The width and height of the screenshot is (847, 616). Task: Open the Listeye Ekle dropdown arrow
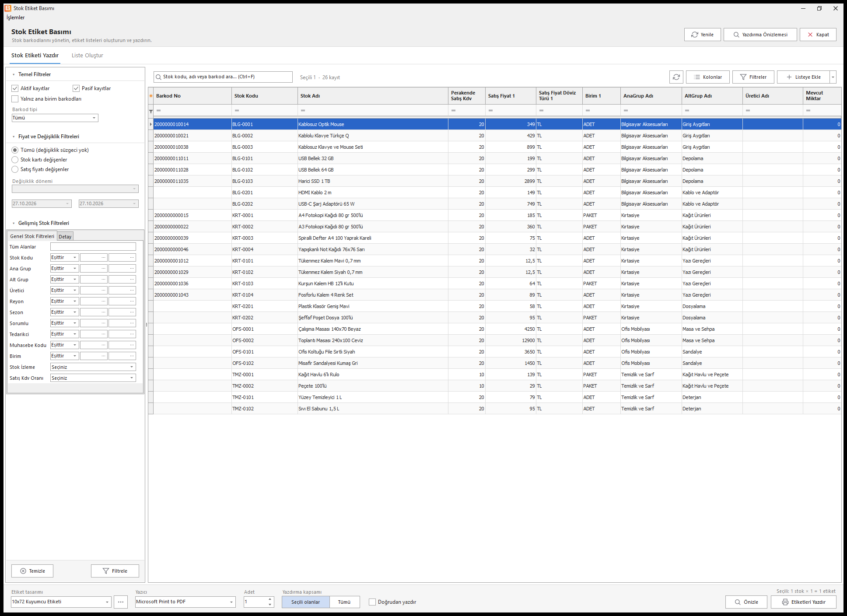tap(833, 77)
